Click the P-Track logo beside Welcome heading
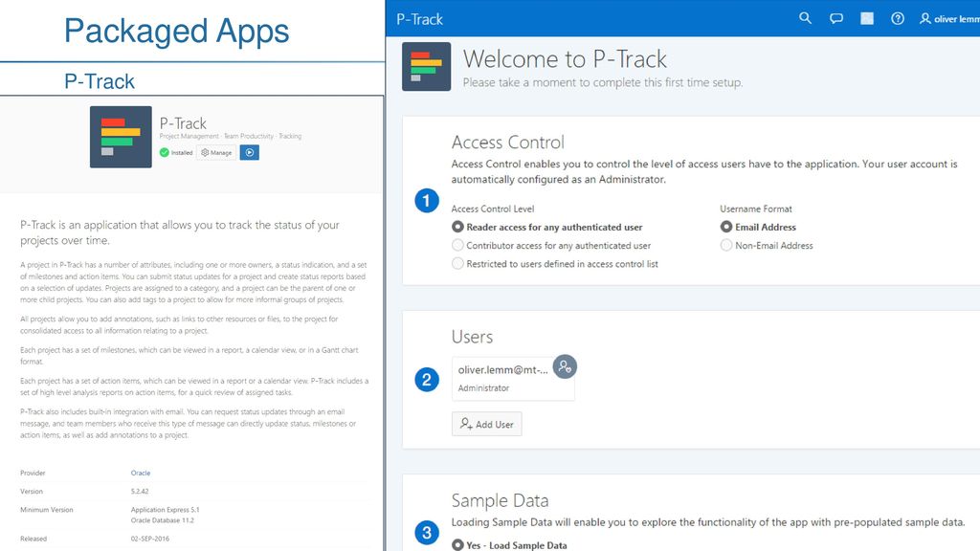Screen dimensions: 980x551 (x=426, y=66)
